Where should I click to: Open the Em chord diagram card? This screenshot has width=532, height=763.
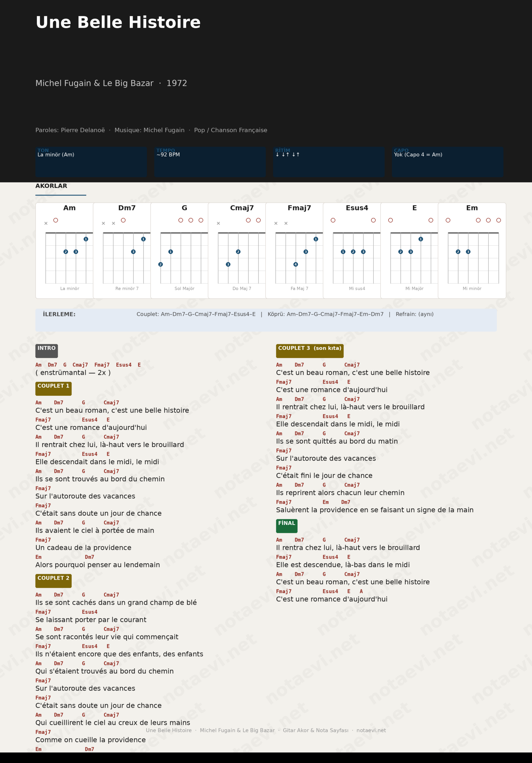tap(472, 250)
